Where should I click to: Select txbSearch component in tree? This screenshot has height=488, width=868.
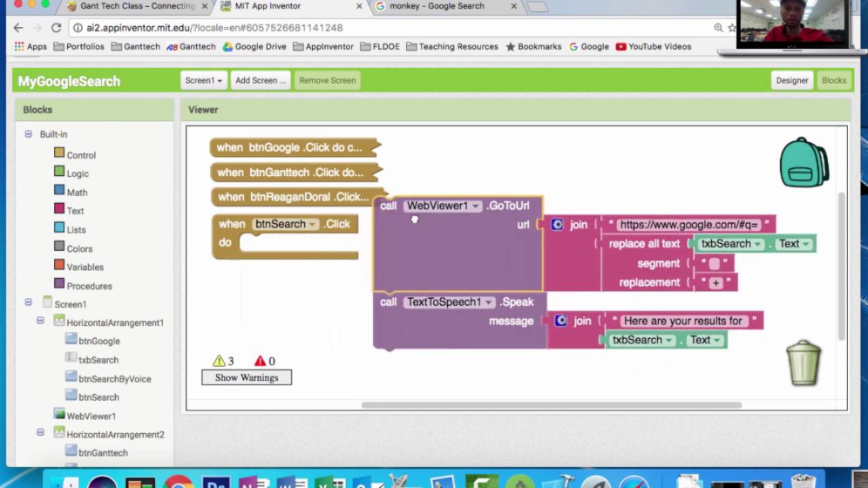point(98,360)
